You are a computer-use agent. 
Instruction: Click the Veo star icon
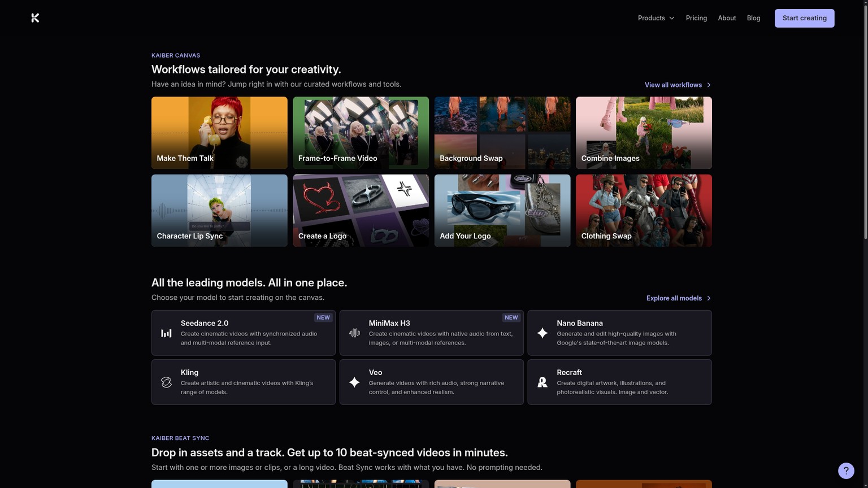pyautogui.click(x=354, y=382)
